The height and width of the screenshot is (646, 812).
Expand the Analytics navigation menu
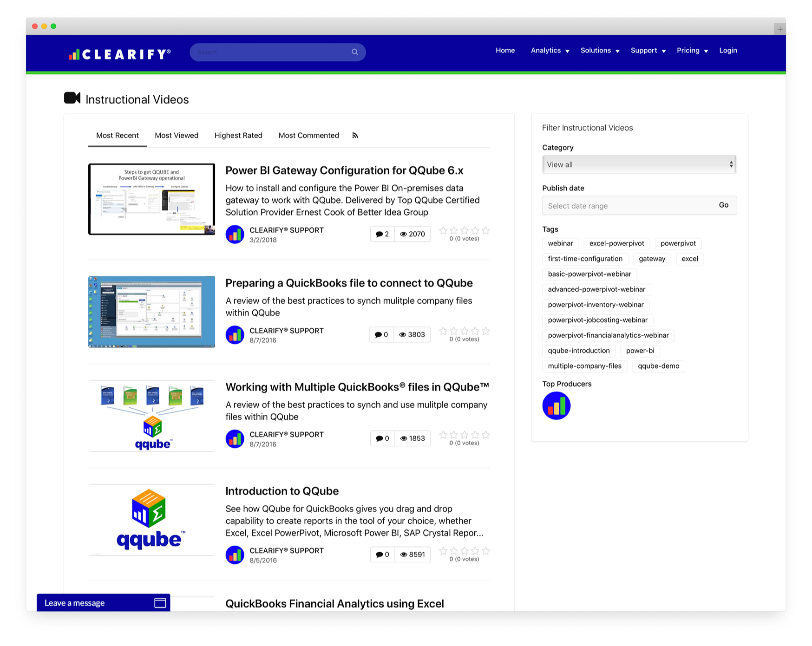tap(550, 51)
